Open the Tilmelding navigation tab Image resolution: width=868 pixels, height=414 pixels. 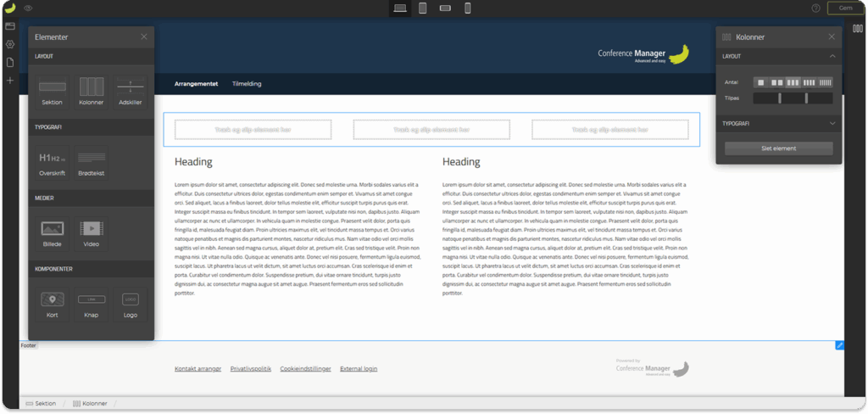tap(247, 84)
